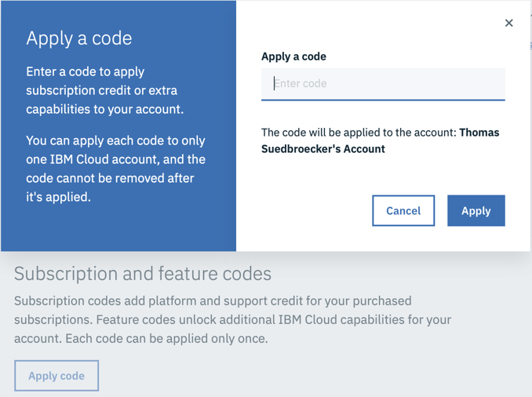Click the bold Apply a code field label
Screen dimensions: 532x397
click(293, 56)
